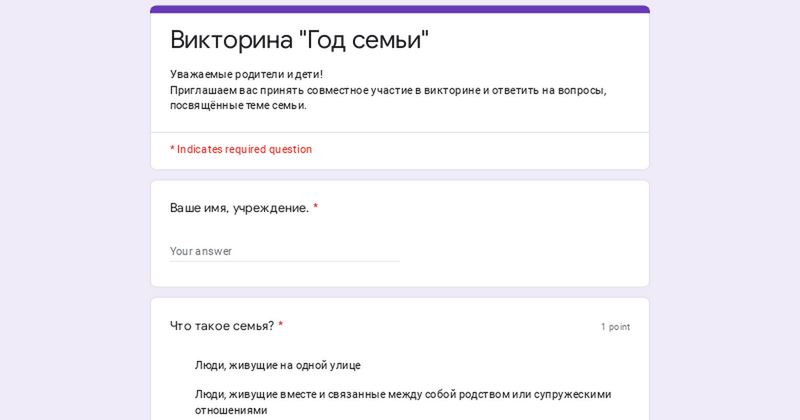The image size is (800, 420).
Task: Click the "Your answer" text field
Action: [x=284, y=251]
